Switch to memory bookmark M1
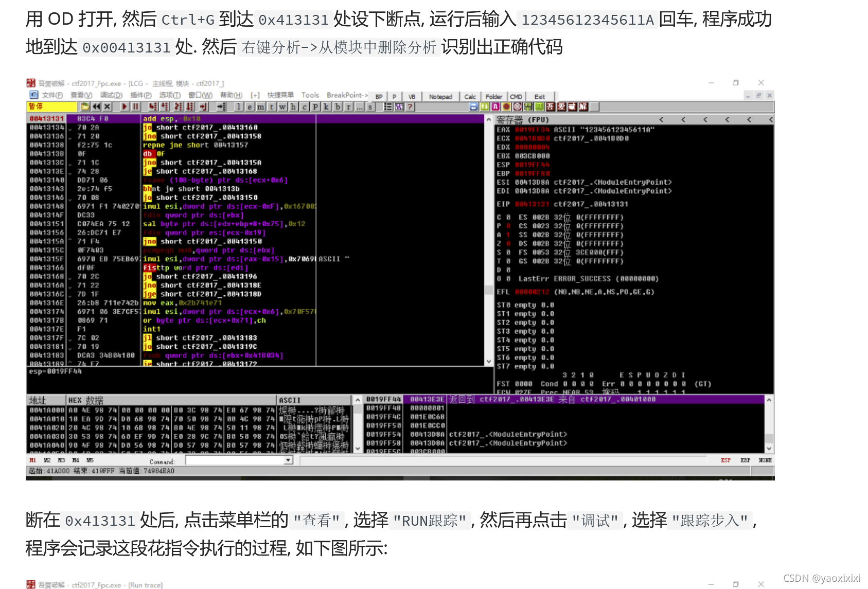This screenshot has height=589, width=868. 32,460
